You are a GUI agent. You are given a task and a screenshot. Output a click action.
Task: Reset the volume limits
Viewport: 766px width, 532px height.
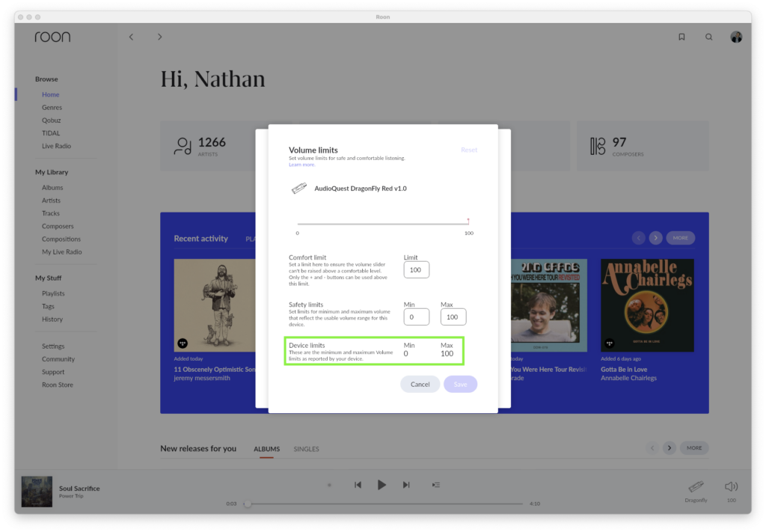point(469,150)
